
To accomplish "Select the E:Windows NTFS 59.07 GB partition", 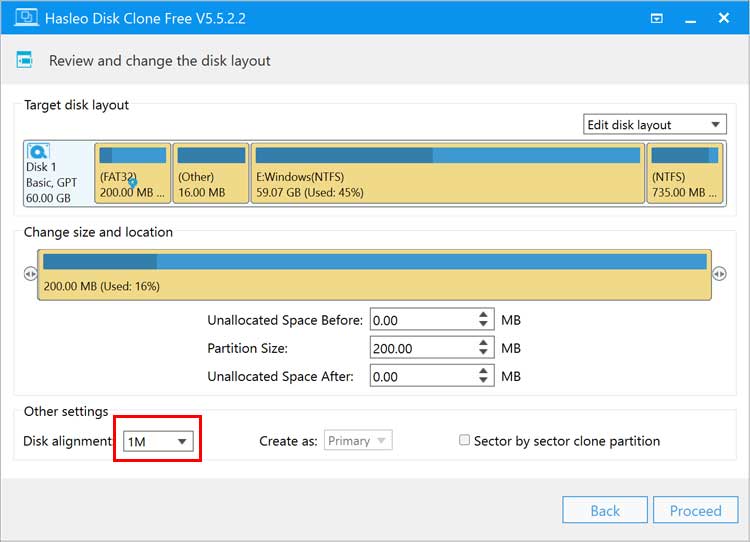I will tap(448, 173).
